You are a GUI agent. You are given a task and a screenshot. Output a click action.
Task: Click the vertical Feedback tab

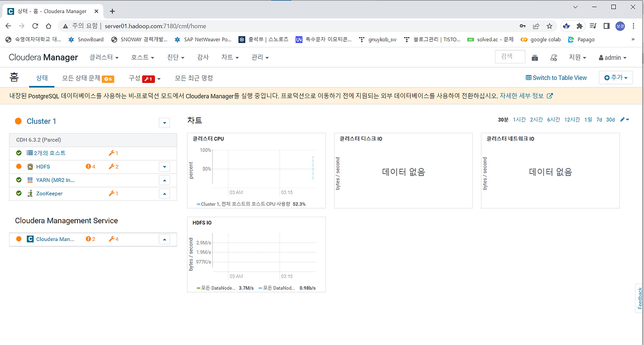tap(640, 298)
